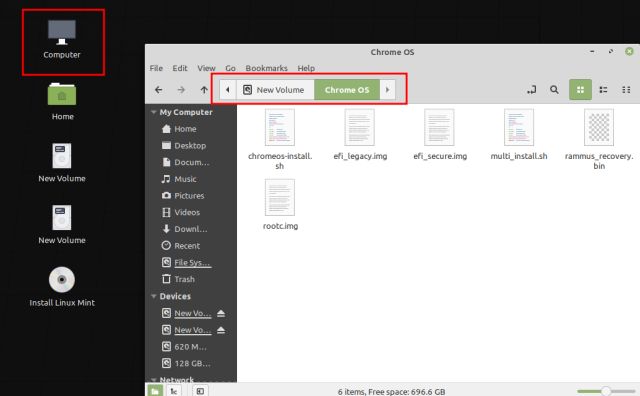Eject the second New Volume device
Screen dimensions: 640x396
pos(221,330)
